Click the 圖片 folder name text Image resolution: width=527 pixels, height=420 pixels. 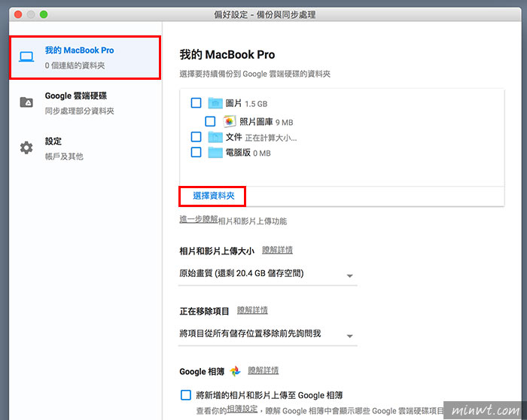click(233, 103)
